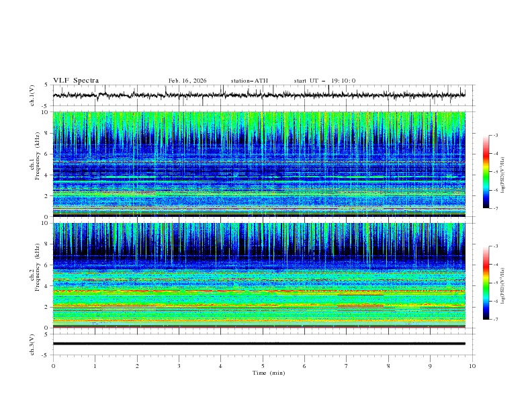Click the "-7" tick on ch.2 color bar
The width and height of the screenshot is (532, 411).
coord(495,319)
